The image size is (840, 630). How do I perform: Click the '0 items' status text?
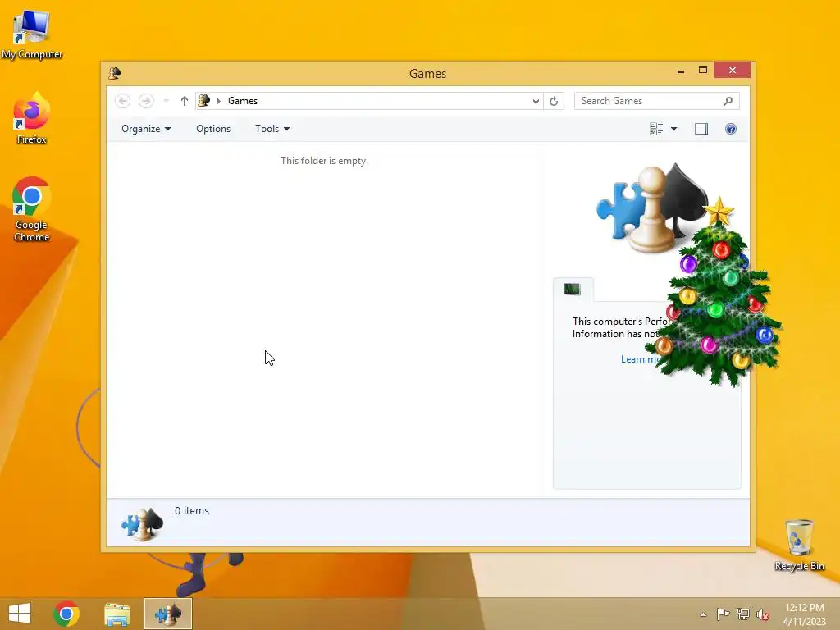coord(192,510)
